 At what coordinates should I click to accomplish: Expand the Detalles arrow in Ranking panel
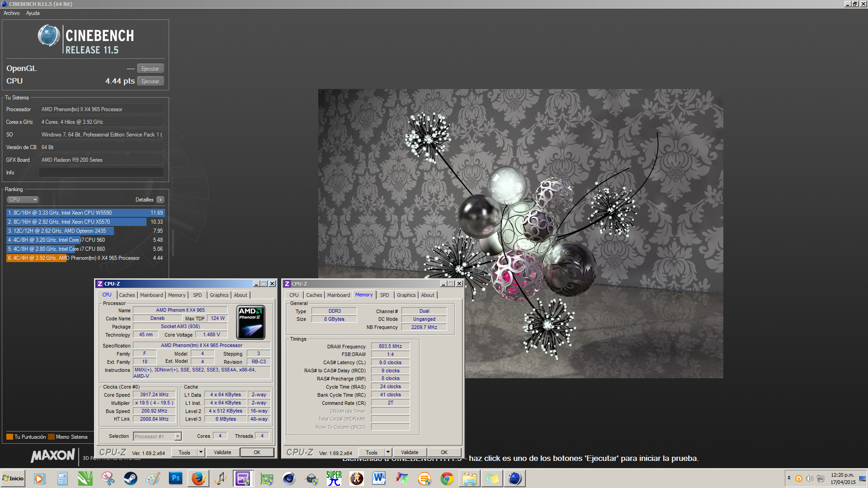click(x=160, y=200)
